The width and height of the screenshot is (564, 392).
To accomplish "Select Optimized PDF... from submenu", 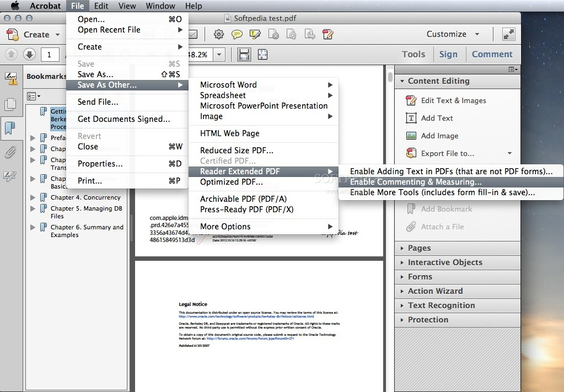I will pos(264,182).
